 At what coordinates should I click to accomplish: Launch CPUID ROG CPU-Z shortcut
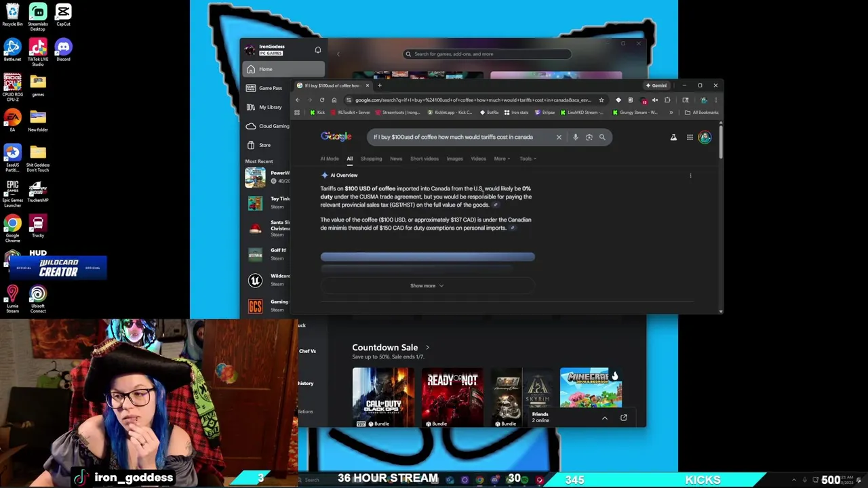[12, 87]
